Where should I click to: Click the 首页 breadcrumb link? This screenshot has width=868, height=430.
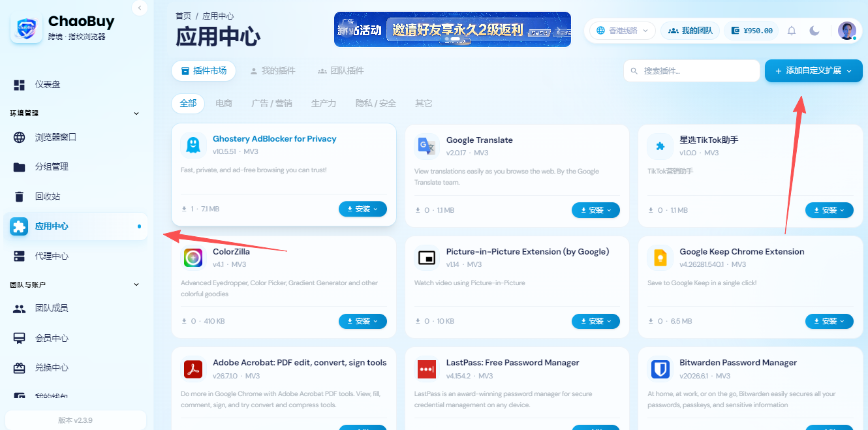coord(183,16)
